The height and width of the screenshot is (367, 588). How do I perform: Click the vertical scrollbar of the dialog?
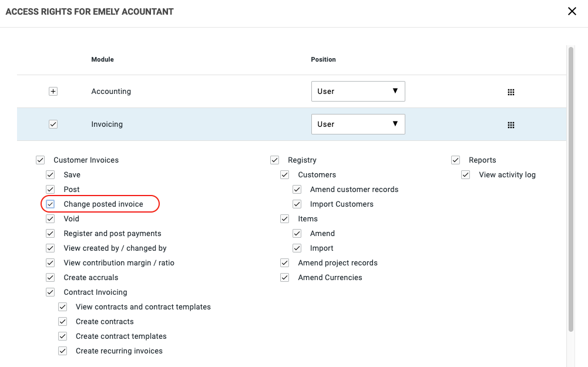pyautogui.click(x=570, y=188)
